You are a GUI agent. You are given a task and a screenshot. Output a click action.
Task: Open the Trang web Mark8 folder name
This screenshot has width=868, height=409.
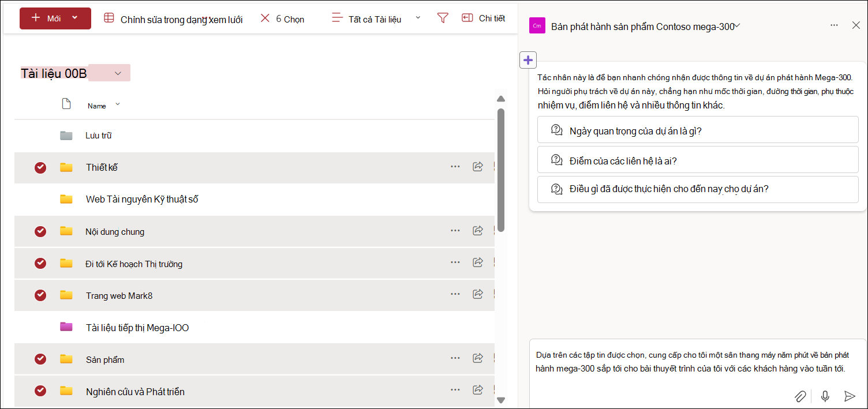coord(119,296)
